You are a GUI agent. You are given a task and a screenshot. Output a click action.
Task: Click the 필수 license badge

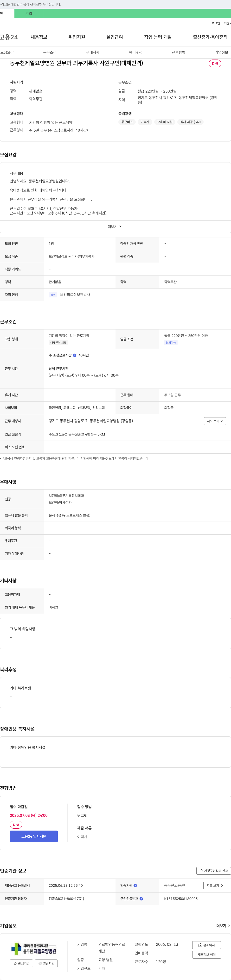(53, 295)
